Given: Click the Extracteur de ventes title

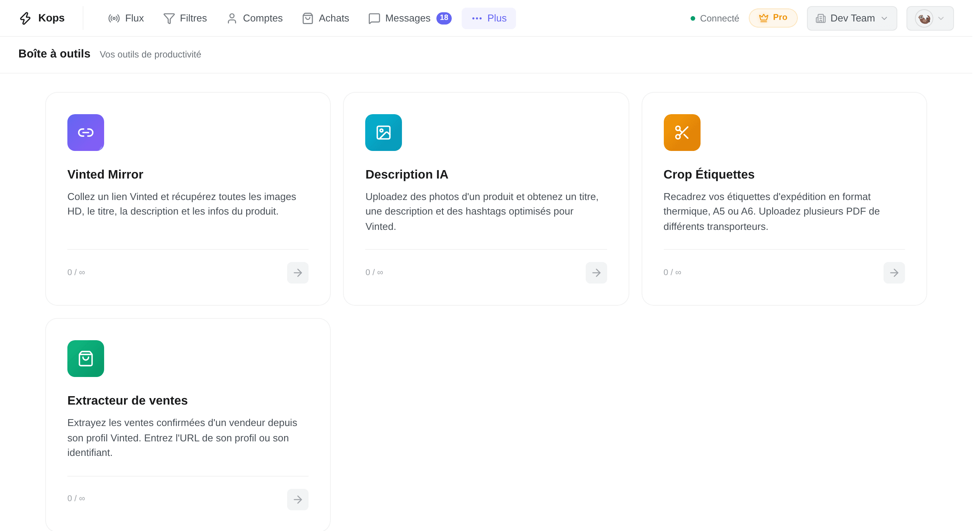Looking at the screenshot, I should coord(127,400).
